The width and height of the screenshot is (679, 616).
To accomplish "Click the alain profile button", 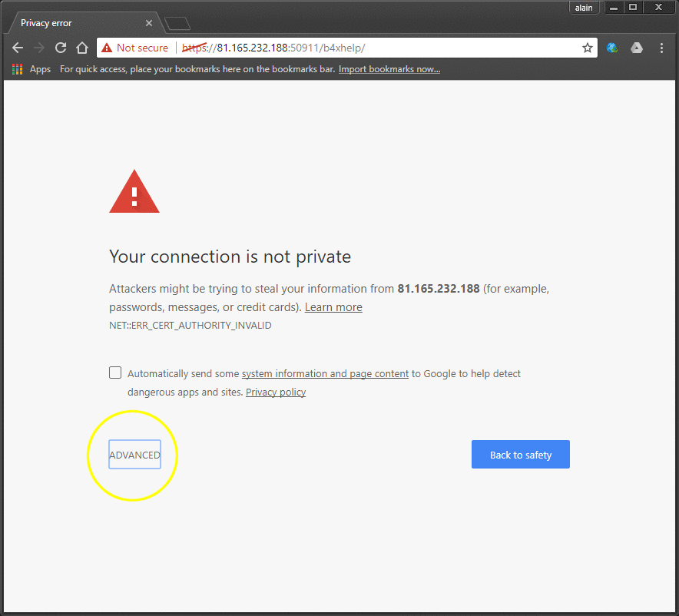I will coord(584,8).
